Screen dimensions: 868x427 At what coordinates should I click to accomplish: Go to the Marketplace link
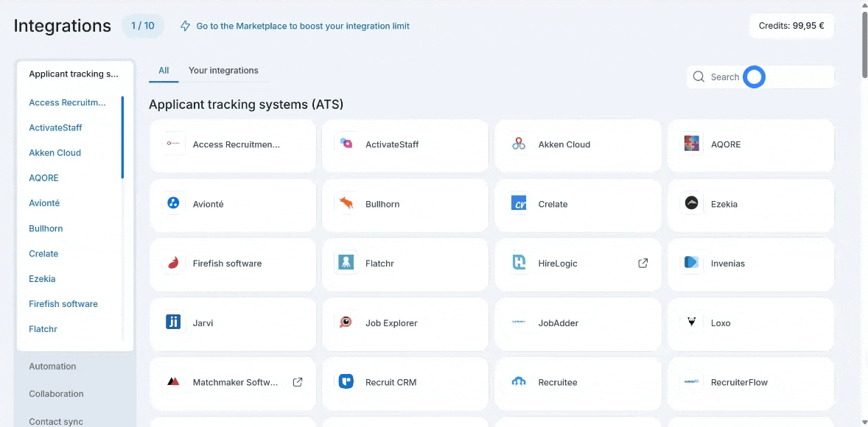pos(303,26)
